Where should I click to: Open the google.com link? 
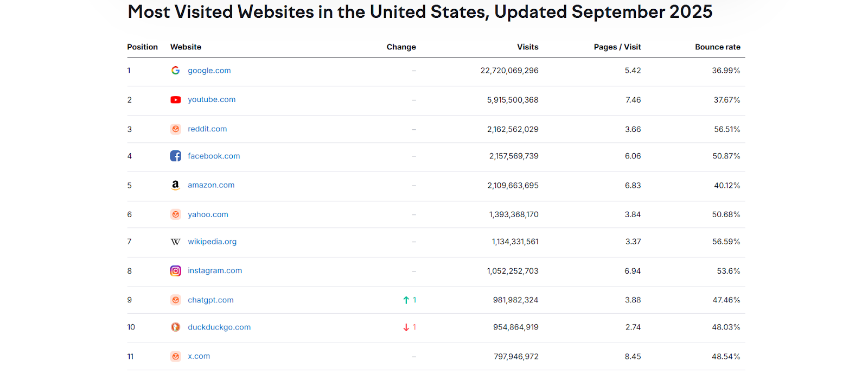[209, 71]
